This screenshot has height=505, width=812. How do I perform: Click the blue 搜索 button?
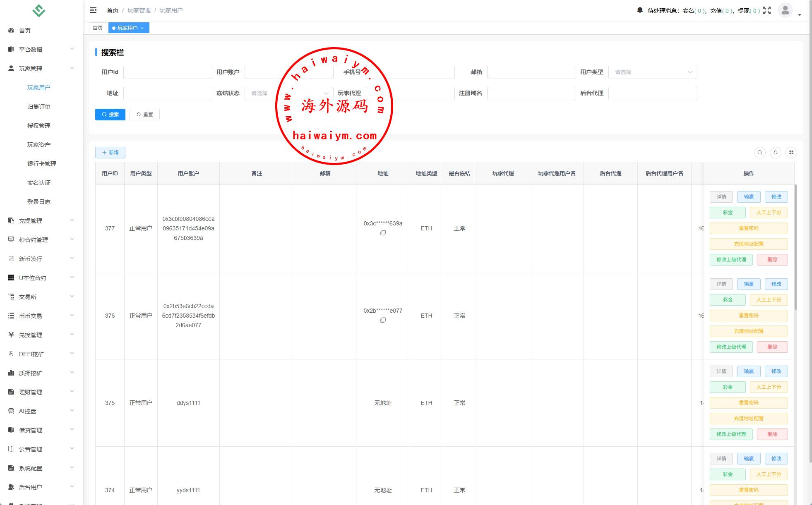coord(110,115)
